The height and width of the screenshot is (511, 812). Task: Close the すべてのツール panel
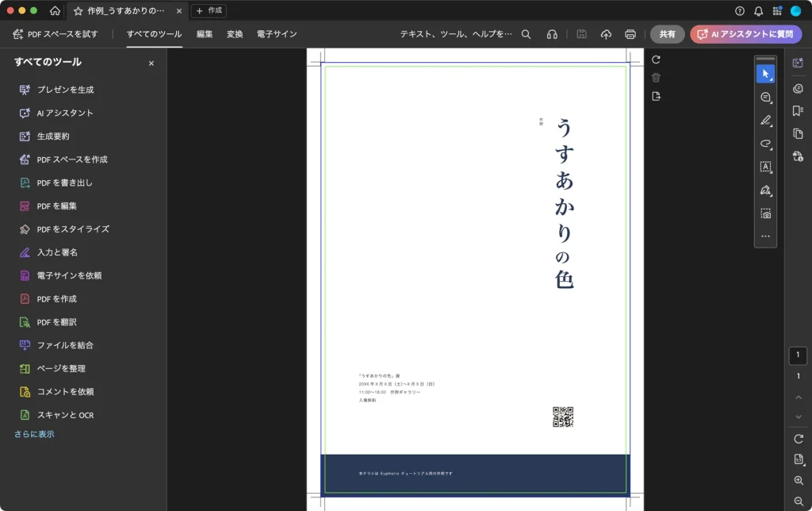[x=151, y=63]
